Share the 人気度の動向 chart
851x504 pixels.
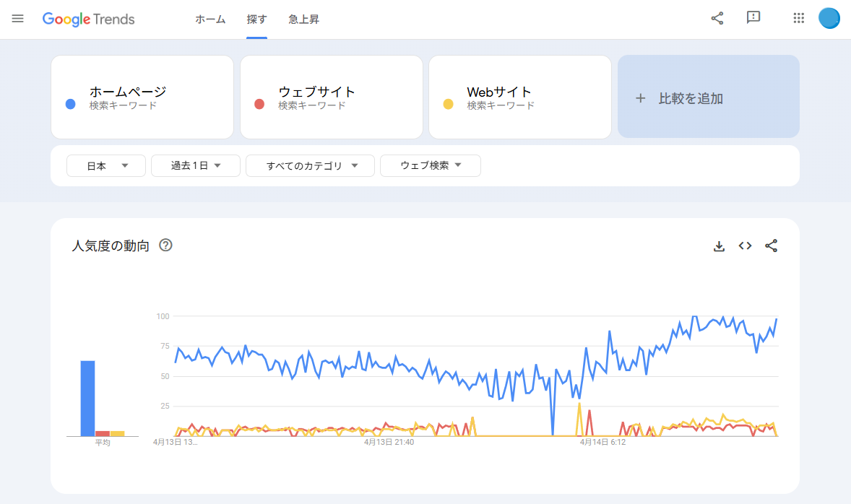tap(772, 246)
